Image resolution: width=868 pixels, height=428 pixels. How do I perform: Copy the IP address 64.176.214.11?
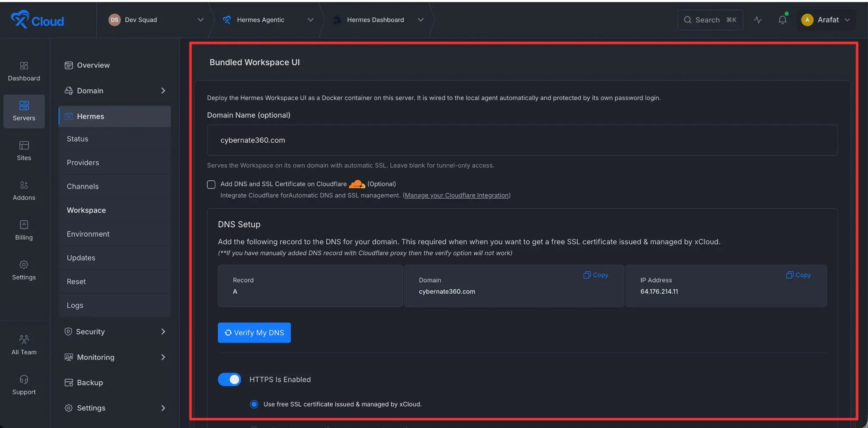click(798, 275)
